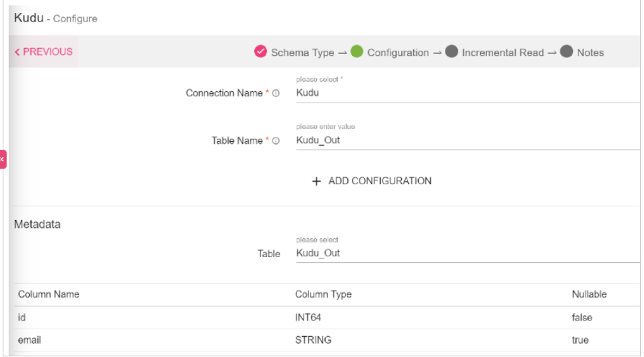
Task: Select the Schema Type step label
Action: (302, 53)
